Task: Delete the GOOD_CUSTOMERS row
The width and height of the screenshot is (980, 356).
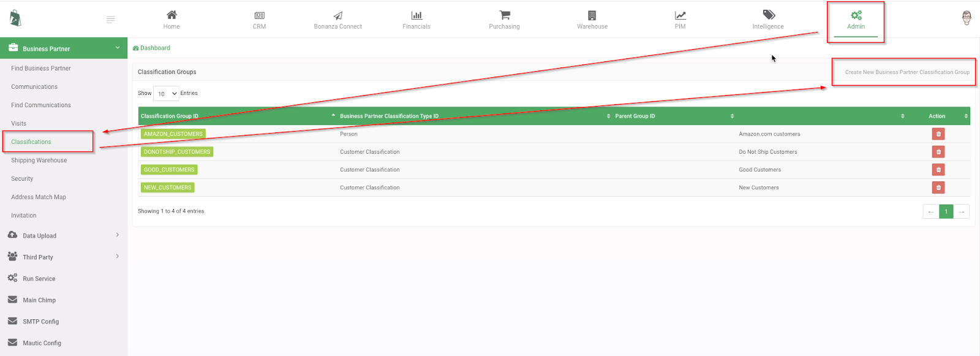Action: click(938, 170)
